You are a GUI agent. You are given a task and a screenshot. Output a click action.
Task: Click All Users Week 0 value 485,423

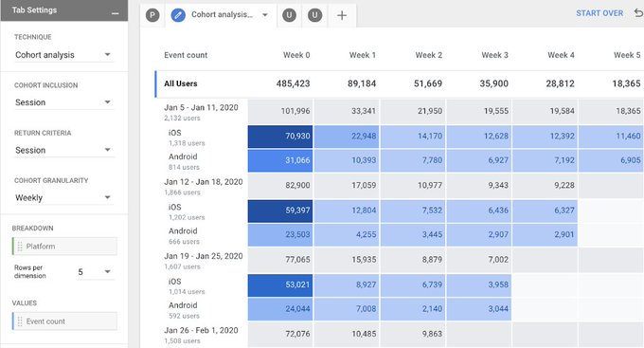(x=293, y=83)
